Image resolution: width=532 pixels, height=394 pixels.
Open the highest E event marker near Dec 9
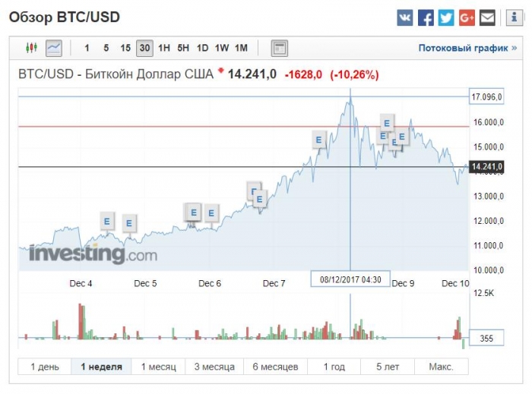click(x=386, y=123)
